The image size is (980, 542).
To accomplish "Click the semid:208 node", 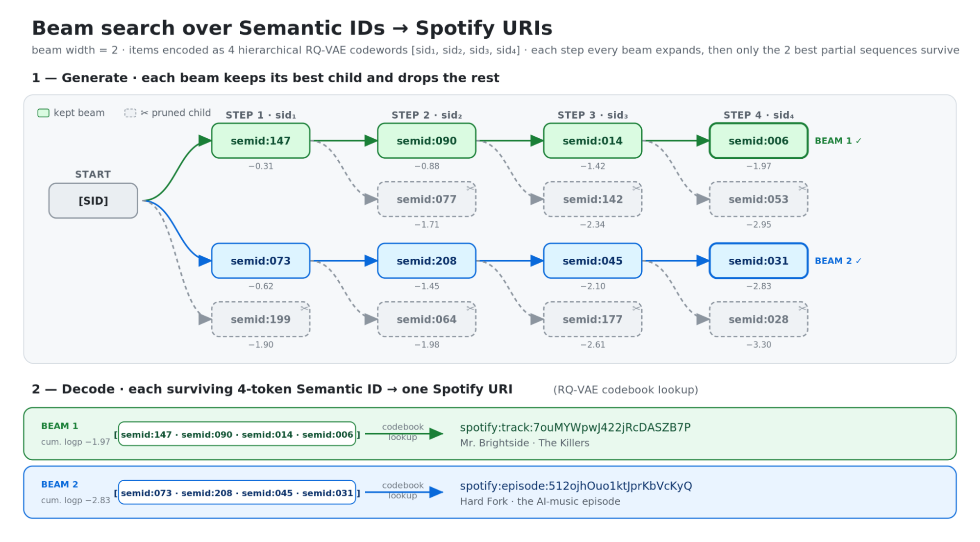I will (x=427, y=261).
